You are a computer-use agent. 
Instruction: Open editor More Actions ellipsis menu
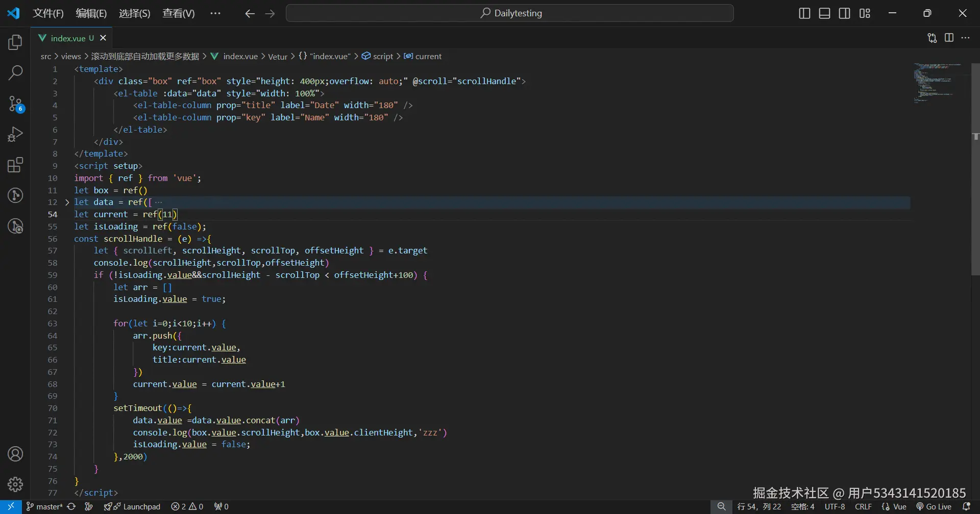(965, 38)
